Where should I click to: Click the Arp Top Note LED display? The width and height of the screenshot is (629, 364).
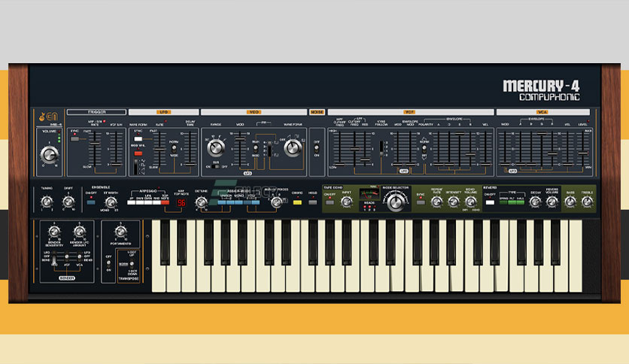pyautogui.click(x=181, y=202)
